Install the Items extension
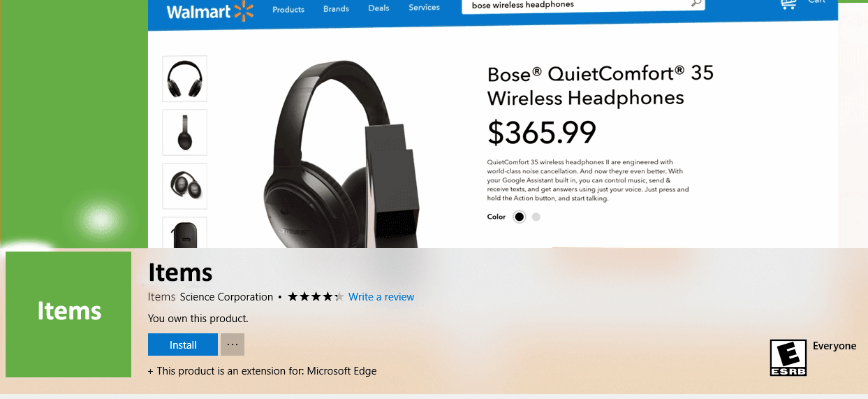Viewport: 868px width, 399px height. [183, 344]
